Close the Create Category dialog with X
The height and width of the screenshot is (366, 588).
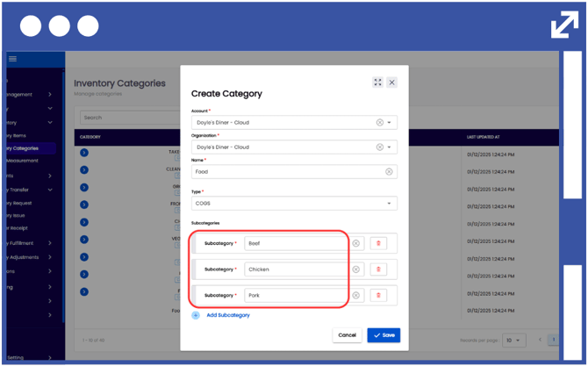(x=391, y=83)
